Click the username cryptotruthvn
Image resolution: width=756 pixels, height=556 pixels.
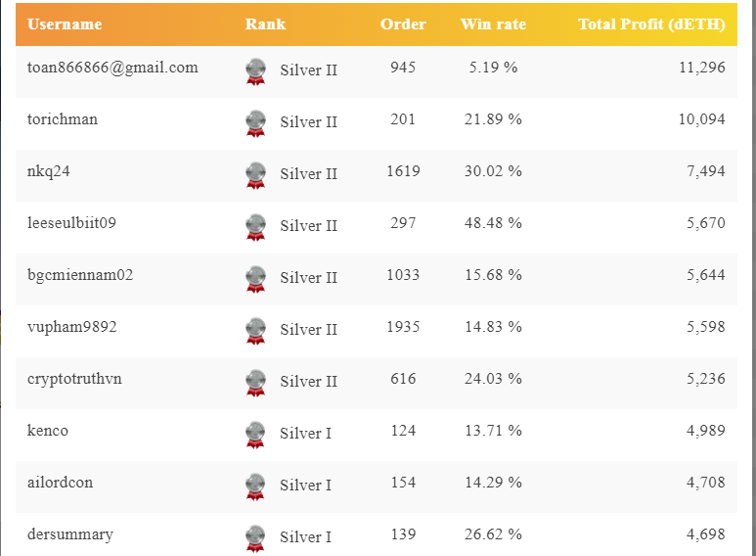pyautogui.click(x=74, y=379)
